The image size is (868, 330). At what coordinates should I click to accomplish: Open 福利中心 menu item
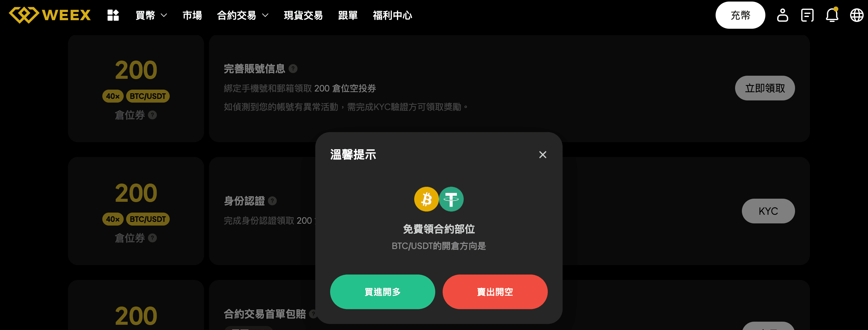(x=392, y=15)
